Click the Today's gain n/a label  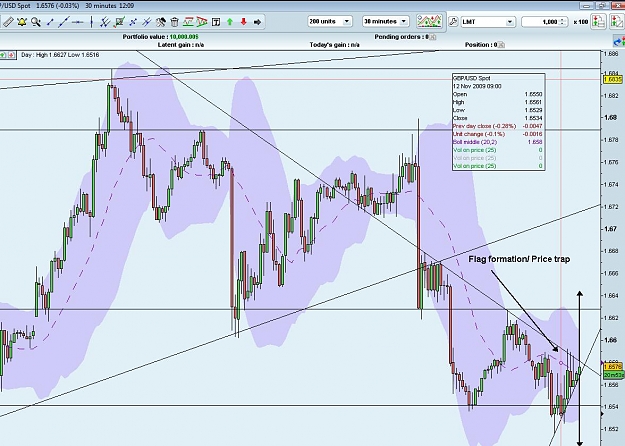(x=334, y=45)
